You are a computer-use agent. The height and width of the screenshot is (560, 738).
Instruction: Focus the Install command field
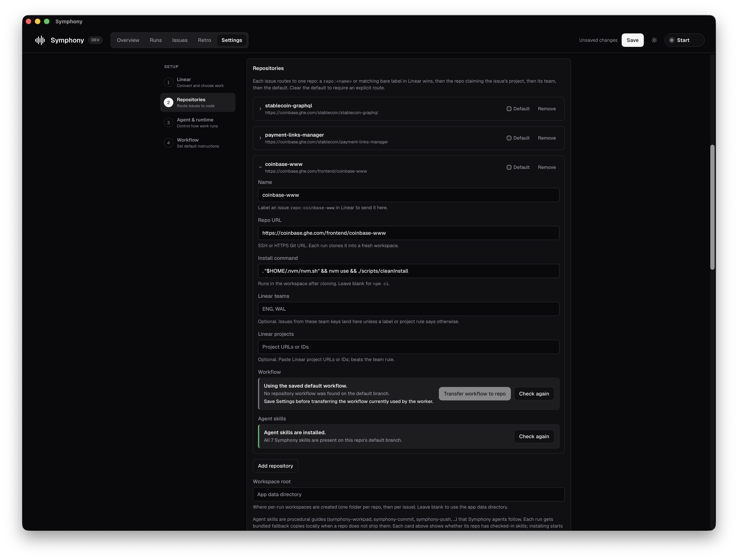pyautogui.click(x=408, y=271)
